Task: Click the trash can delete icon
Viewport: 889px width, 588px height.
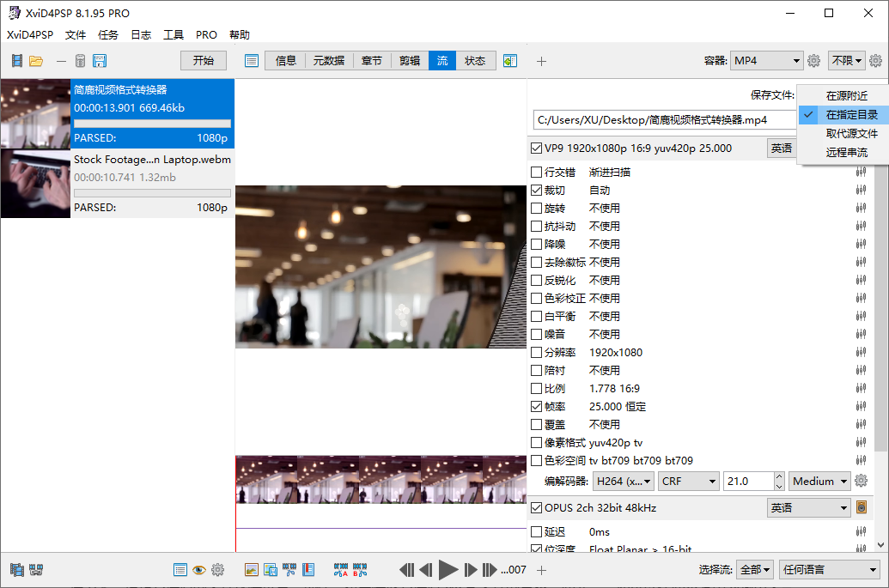Action: [80, 61]
